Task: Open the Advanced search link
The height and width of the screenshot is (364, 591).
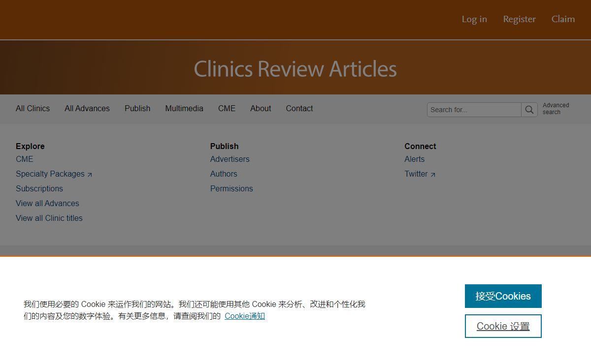Action: click(556, 109)
